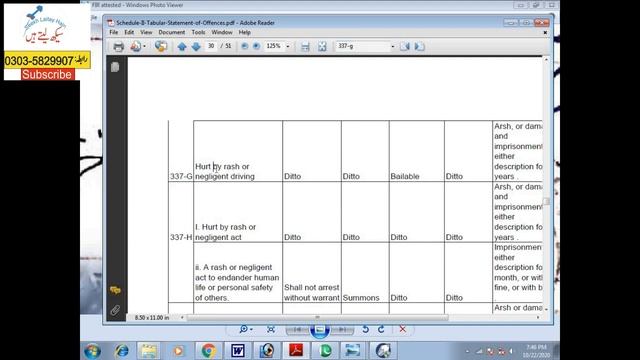The width and height of the screenshot is (640, 360).
Task: Click the zoom in button in toolbar
Action: 256,46
